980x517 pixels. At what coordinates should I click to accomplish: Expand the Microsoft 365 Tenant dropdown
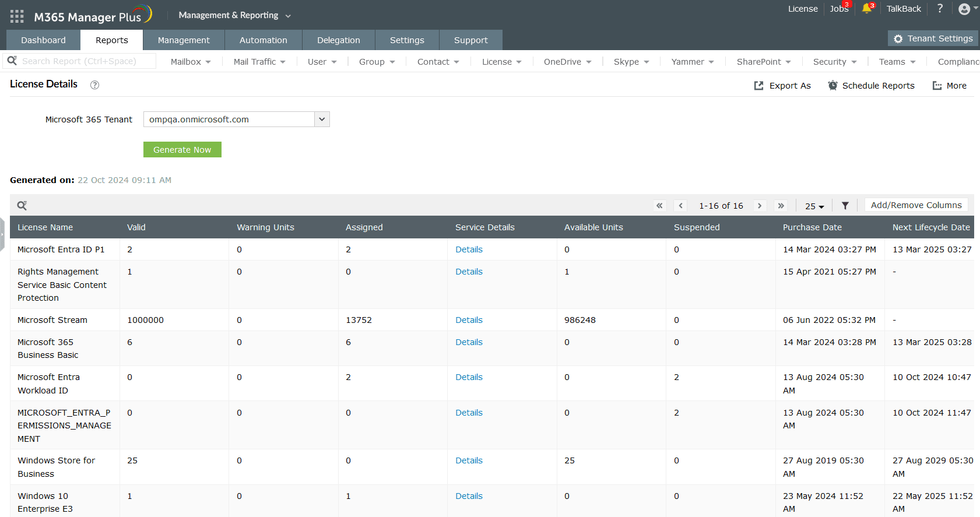click(322, 119)
